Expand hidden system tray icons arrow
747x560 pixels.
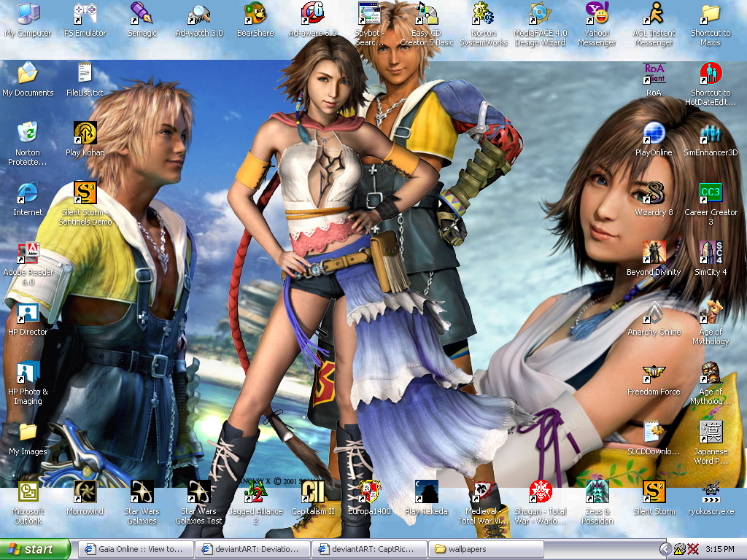[x=665, y=549]
